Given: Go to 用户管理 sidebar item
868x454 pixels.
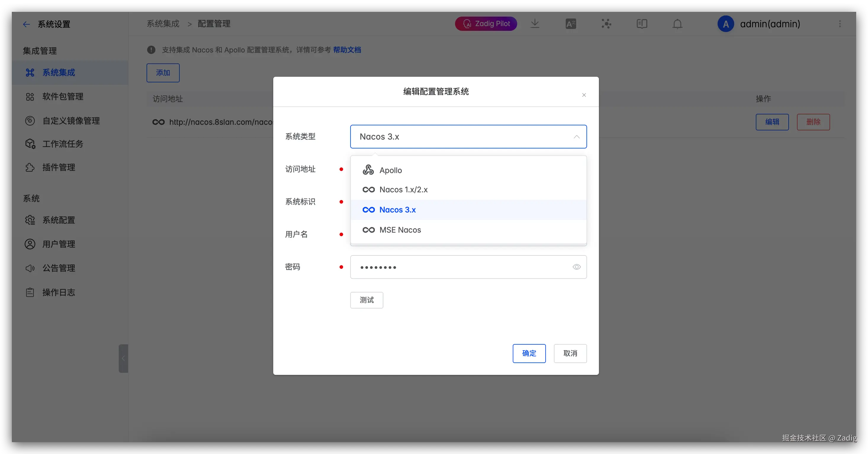Looking at the screenshot, I should [59, 244].
